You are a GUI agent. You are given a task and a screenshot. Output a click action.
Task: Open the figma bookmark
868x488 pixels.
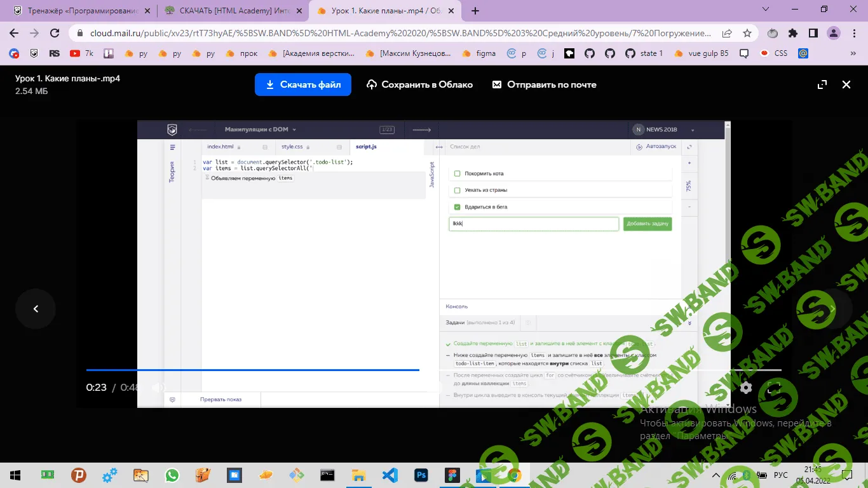tap(479, 53)
